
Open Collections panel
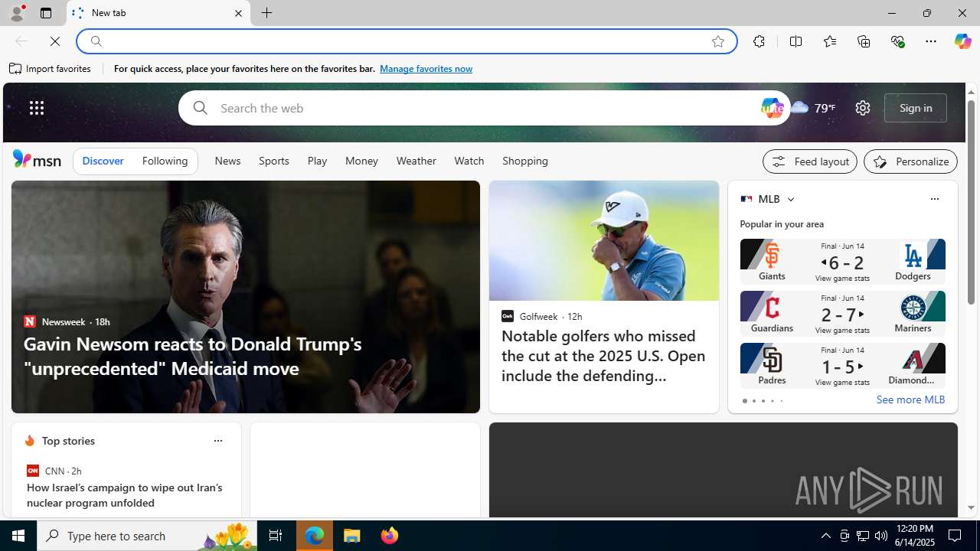[x=864, y=41]
